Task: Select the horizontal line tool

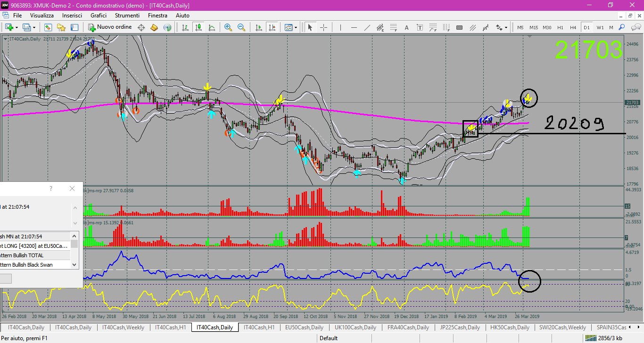Action: click(354, 27)
